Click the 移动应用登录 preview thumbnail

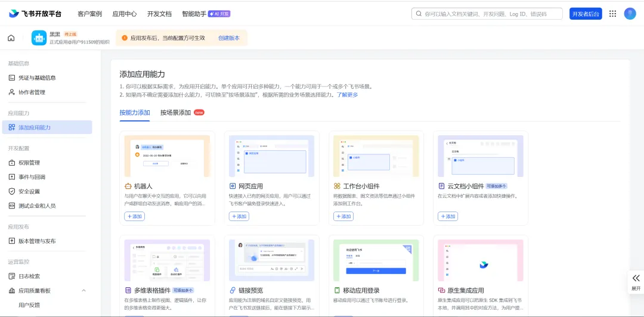click(376, 260)
